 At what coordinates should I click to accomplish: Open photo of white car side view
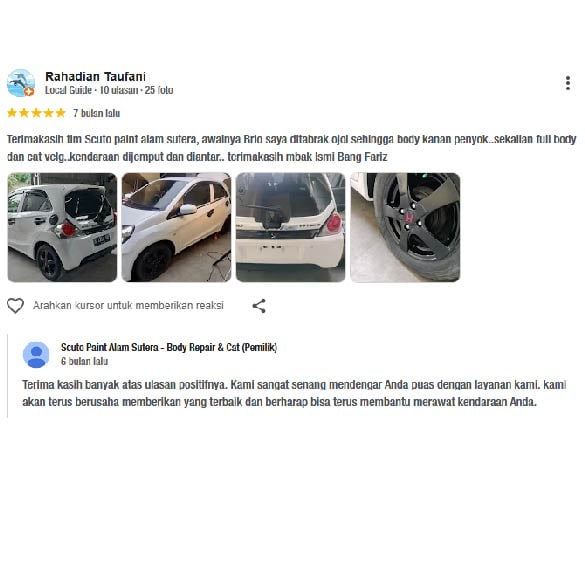click(176, 227)
